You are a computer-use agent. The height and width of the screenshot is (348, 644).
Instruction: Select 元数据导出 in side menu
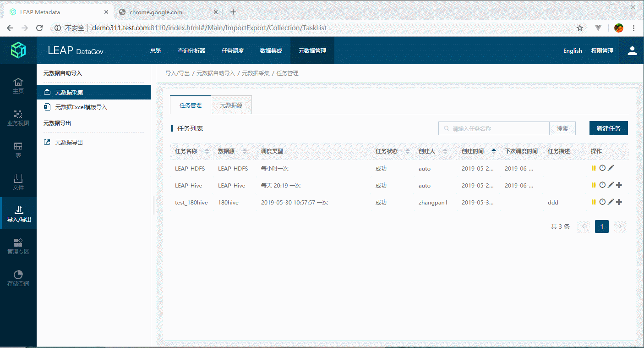click(x=93, y=143)
